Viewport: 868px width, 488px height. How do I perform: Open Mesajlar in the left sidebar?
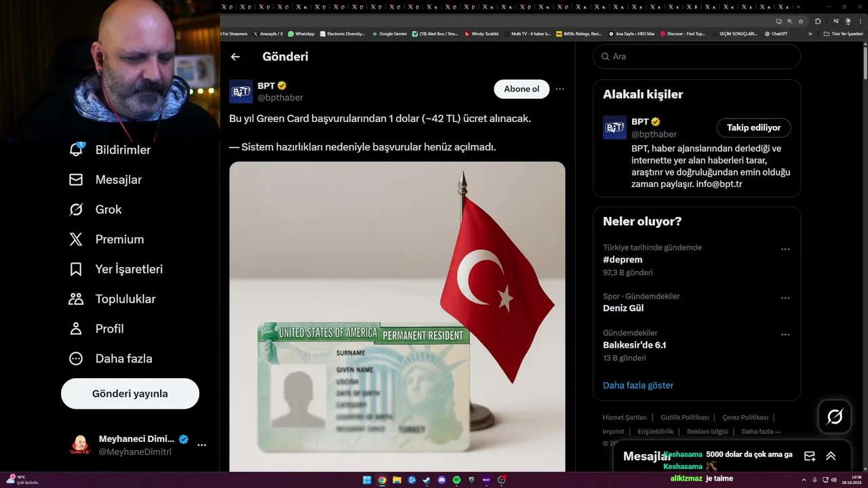pos(106,180)
